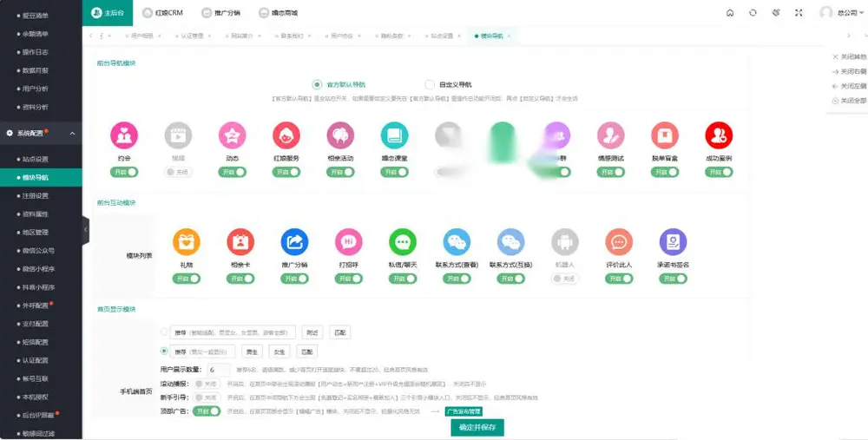Click the fullscreen icon in top bar
This screenshot has height=440, width=868.
(799, 13)
